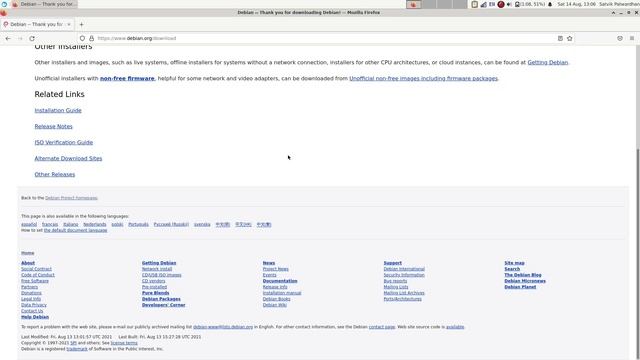Select the Debian Firefox taskbar window button

[x=44, y=4]
